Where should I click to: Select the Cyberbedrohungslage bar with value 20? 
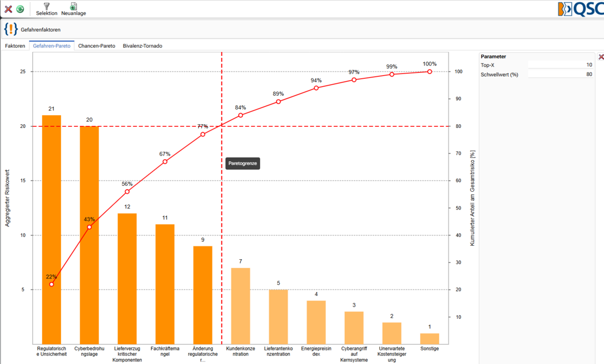pyautogui.click(x=89, y=235)
